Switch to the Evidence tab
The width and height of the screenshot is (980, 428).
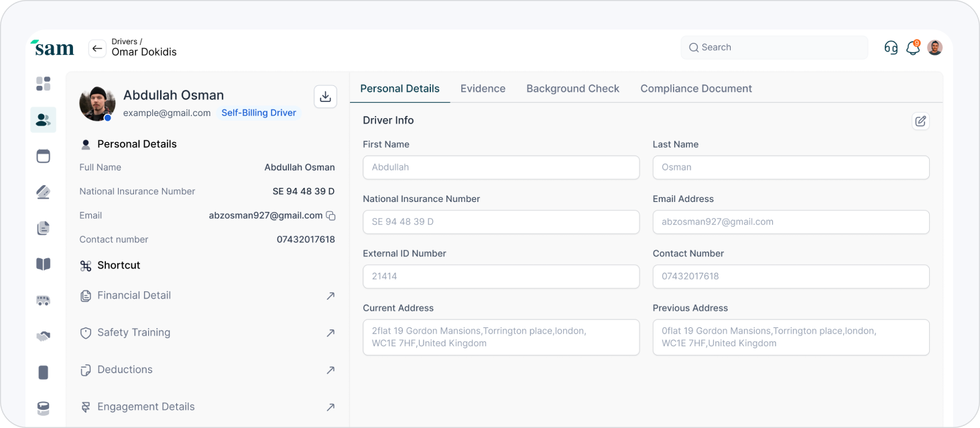(483, 89)
